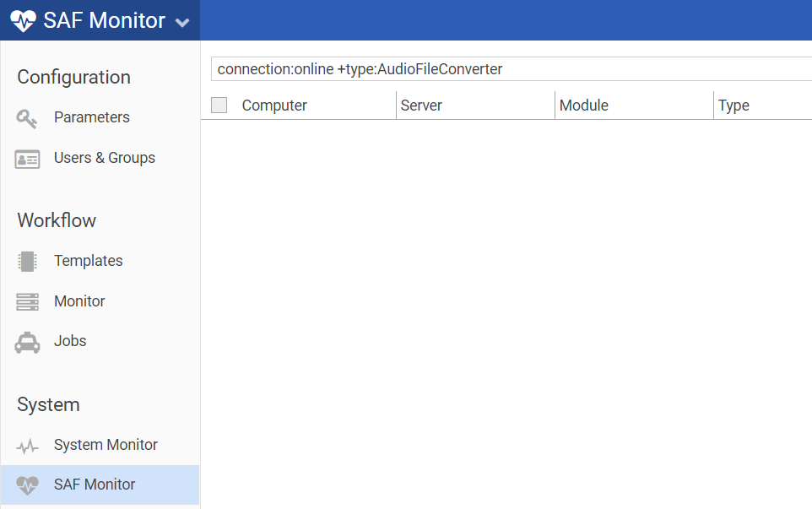Sort by the Module column header
This screenshot has width=812, height=509.
(x=583, y=106)
